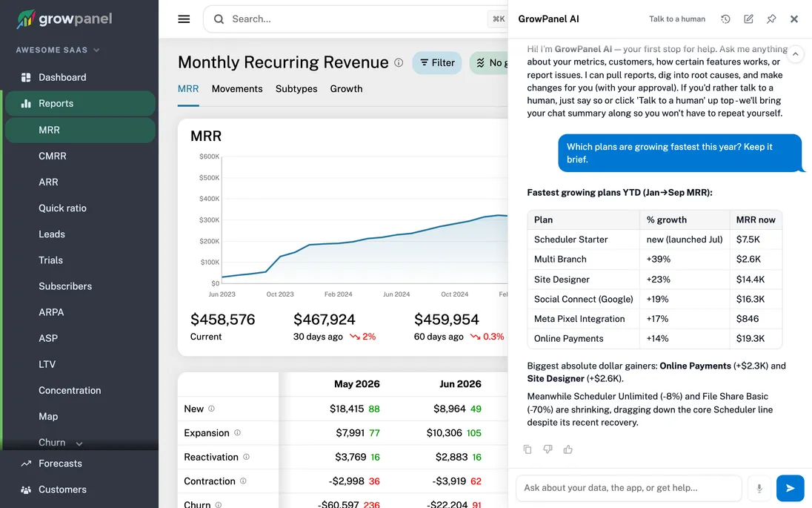812x508 pixels.
Task: Switch to the Growth tab
Action: coord(347,89)
